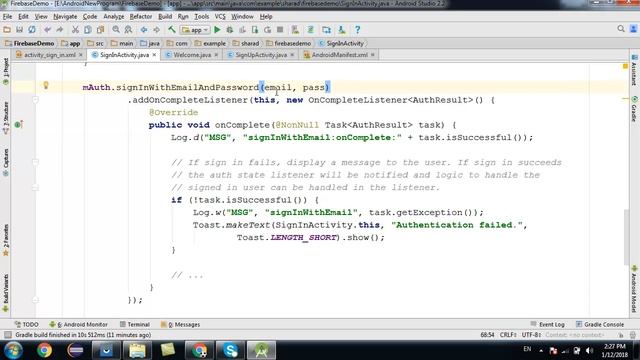The image size is (640, 360).
Task: Click the UTF-8 encoding selector
Action: (x=531, y=335)
